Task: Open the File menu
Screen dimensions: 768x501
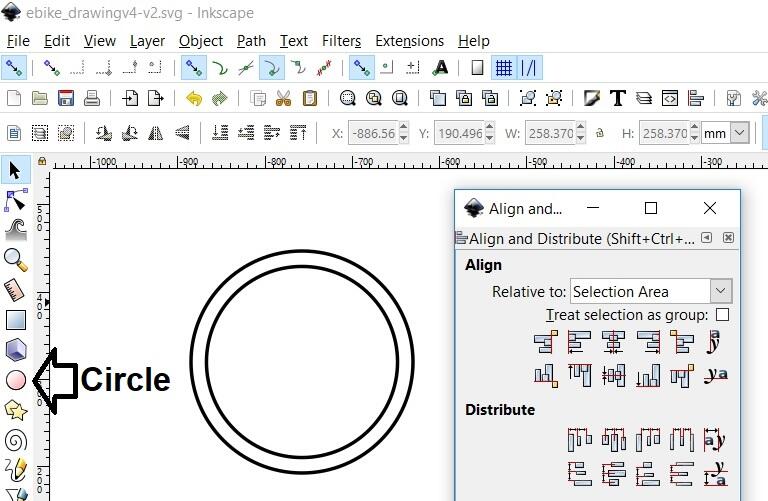Action: [18, 41]
